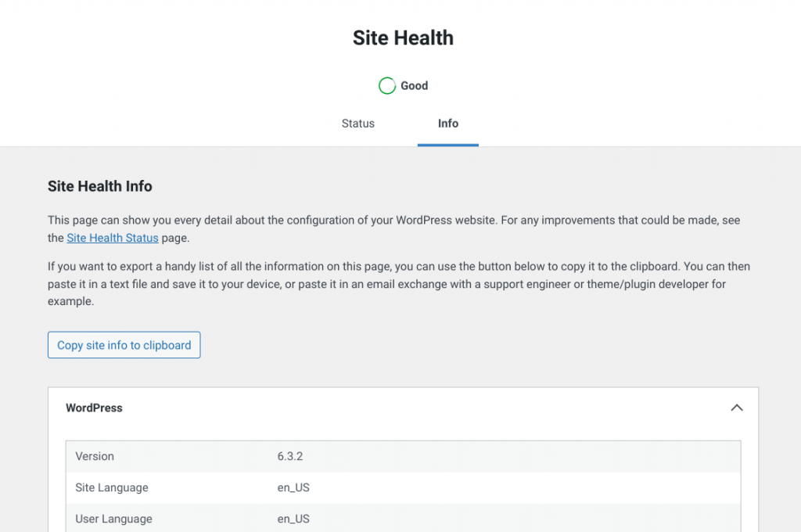
Task: Click the green circle health indicator
Action: pyautogui.click(x=386, y=86)
